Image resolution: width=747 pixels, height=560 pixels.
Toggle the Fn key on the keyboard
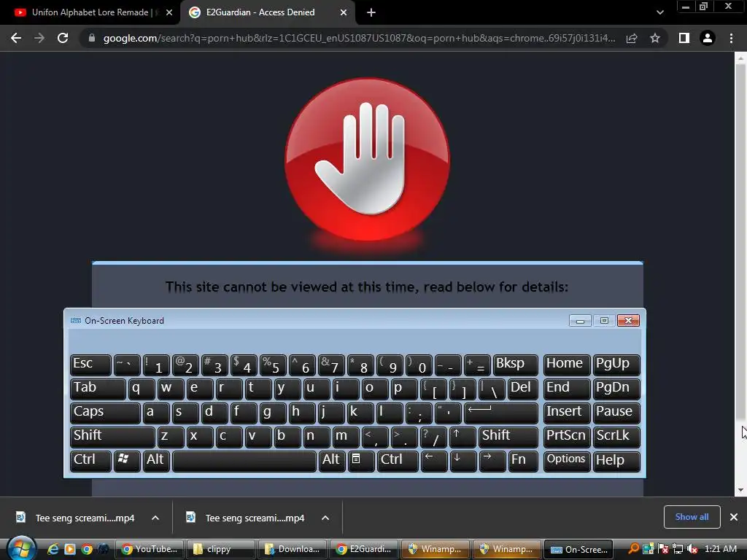(x=522, y=461)
